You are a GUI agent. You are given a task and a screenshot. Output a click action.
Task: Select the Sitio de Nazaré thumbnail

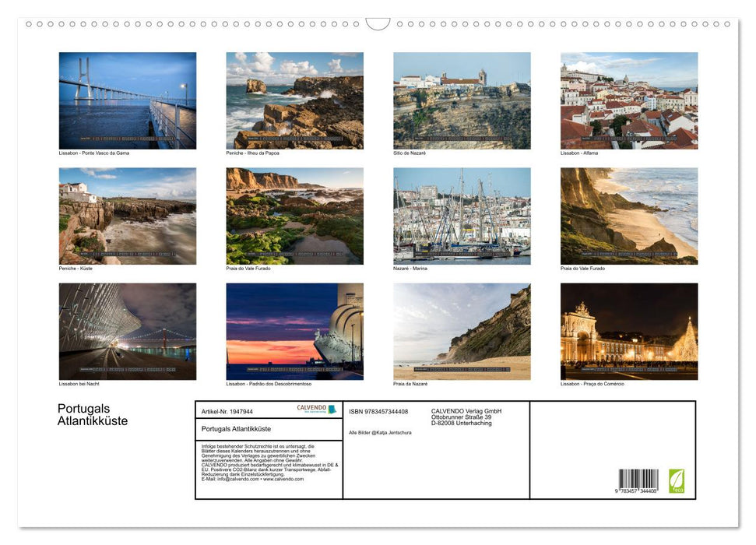pyautogui.click(x=461, y=100)
